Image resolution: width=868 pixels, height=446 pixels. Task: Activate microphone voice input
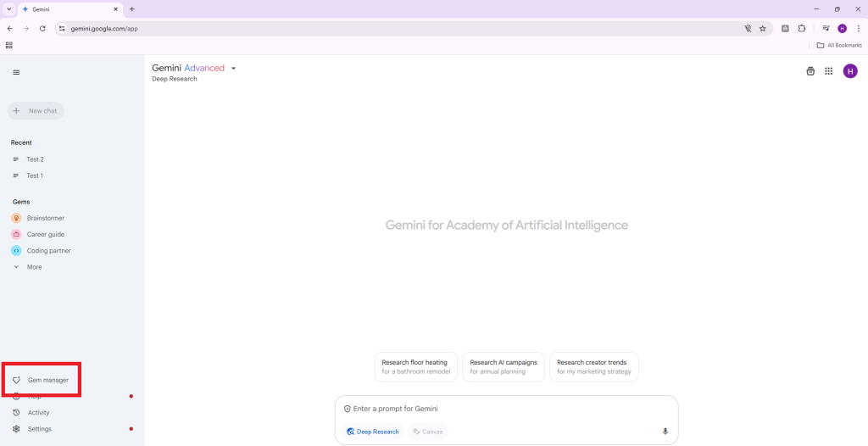tap(665, 432)
